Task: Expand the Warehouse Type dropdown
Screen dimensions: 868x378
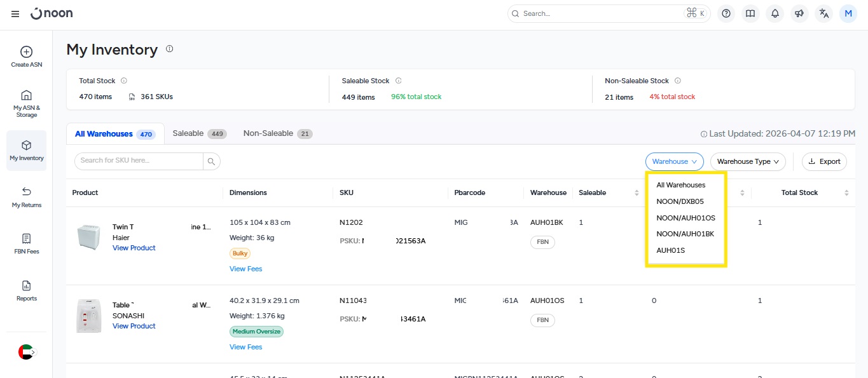Action: (x=748, y=161)
